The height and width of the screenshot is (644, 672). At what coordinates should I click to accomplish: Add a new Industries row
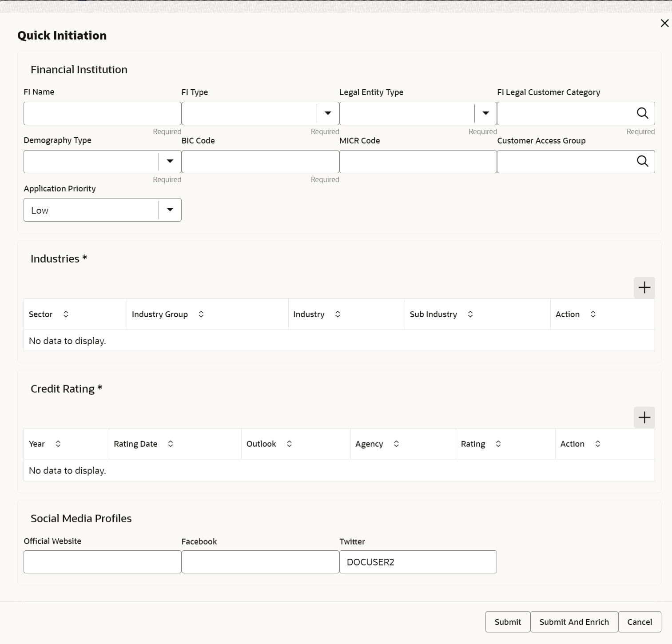pyautogui.click(x=644, y=288)
